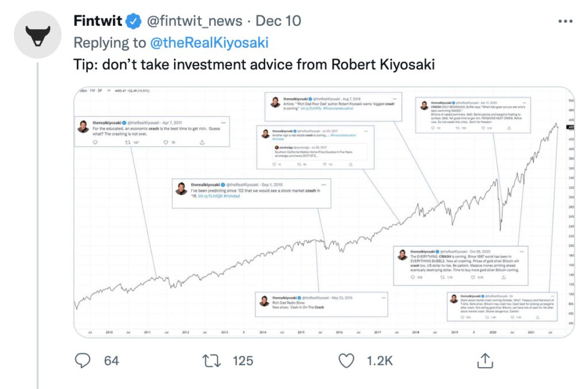Click the Apr 7, 2011 embedded tweet

[x=152, y=132]
